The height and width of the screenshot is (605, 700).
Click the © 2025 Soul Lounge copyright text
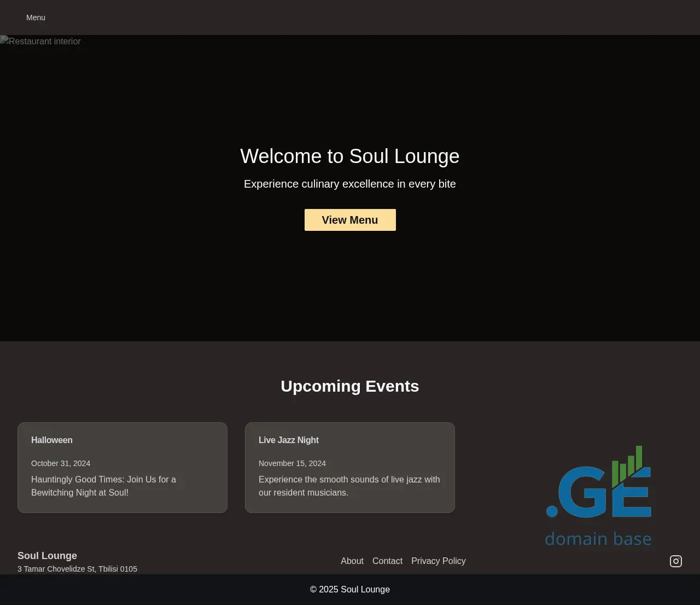349,590
